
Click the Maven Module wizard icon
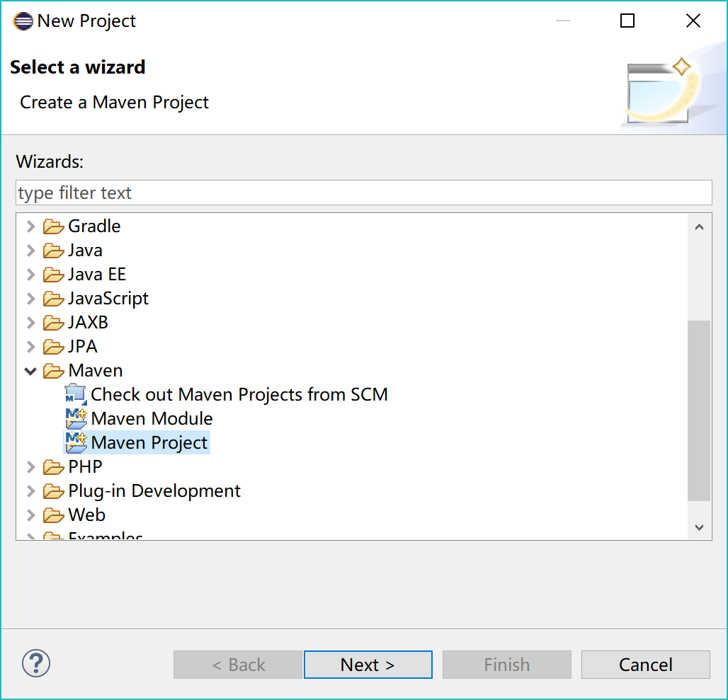point(76,418)
